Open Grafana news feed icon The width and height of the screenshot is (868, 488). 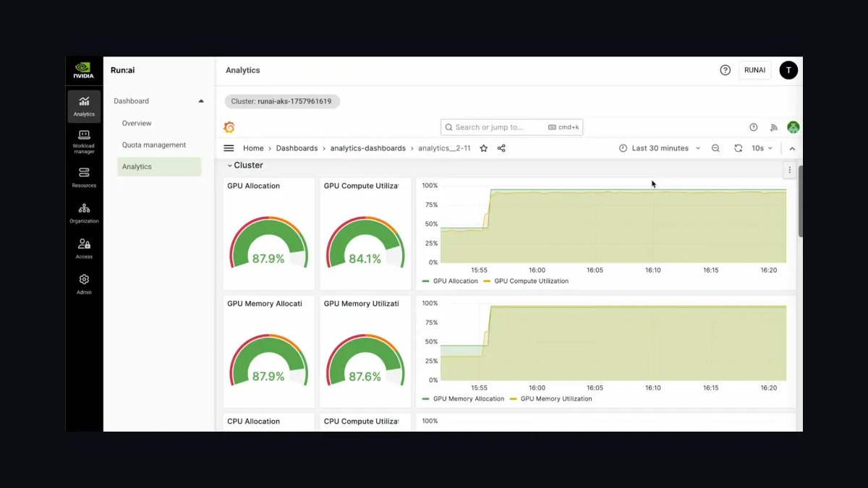[x=773, y=127]
